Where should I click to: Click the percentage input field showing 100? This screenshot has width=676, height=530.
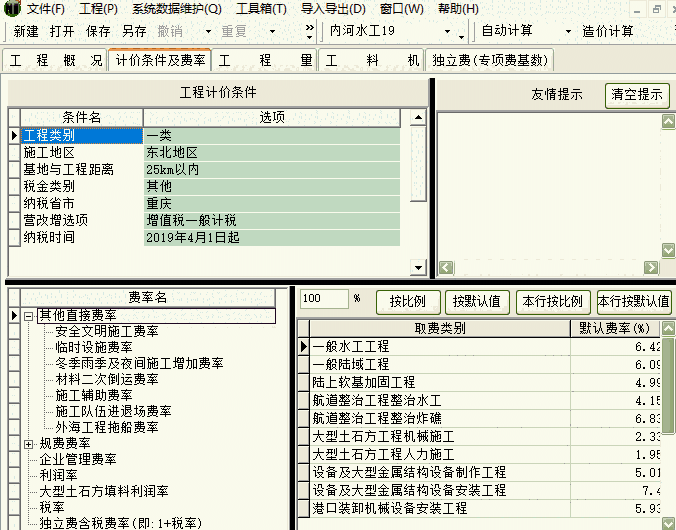click(324, 298)
